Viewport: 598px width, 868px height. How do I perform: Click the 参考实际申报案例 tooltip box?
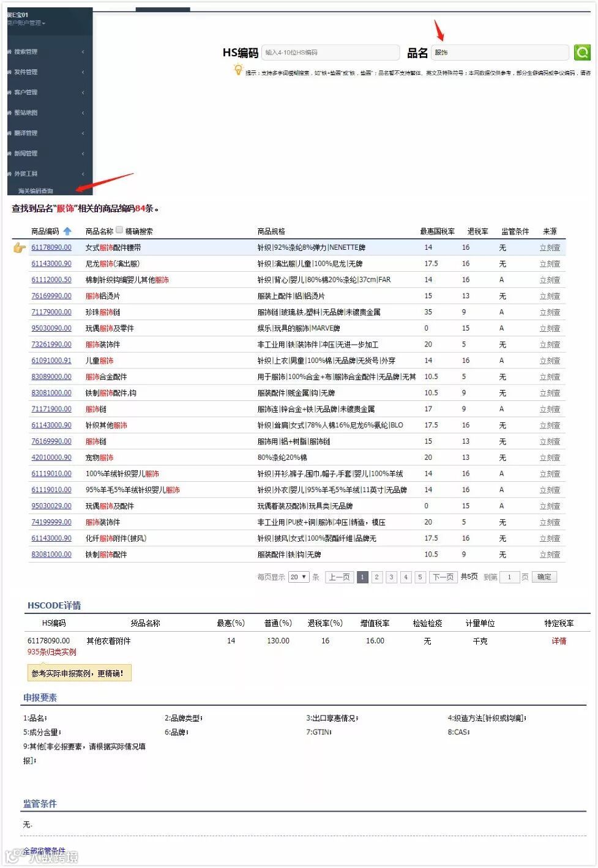(x=79, y=673)
